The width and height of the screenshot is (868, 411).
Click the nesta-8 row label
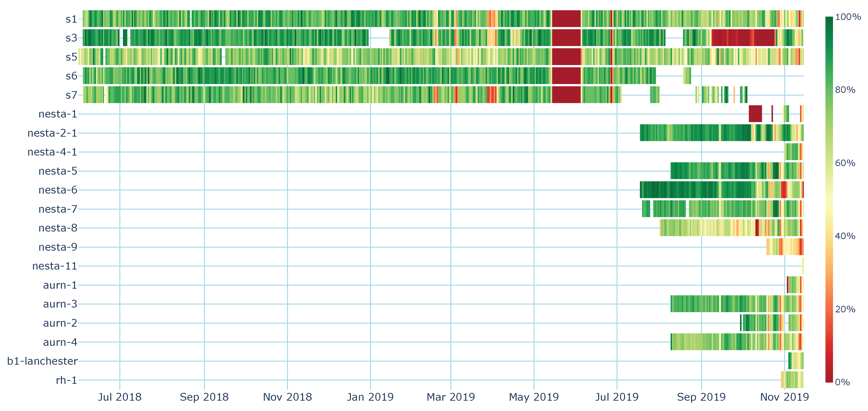point(58,228)
